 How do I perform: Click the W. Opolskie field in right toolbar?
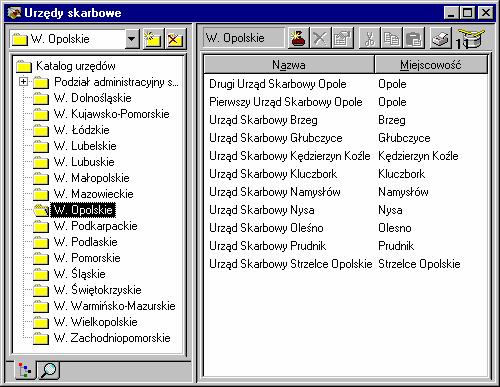(244, 38)
